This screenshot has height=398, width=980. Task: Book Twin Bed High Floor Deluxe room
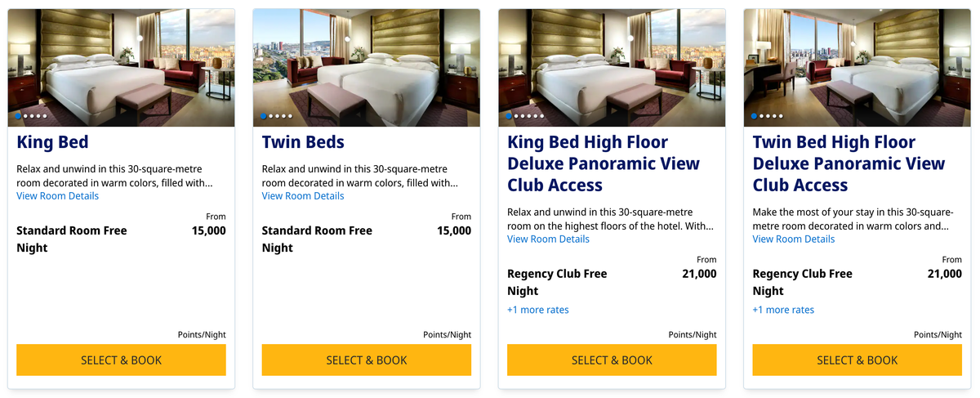pos(857,360)
